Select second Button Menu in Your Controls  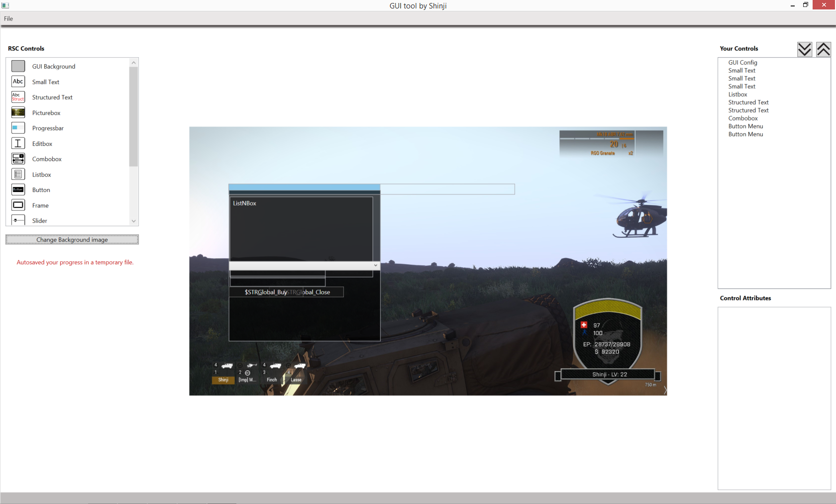point(745,134)
